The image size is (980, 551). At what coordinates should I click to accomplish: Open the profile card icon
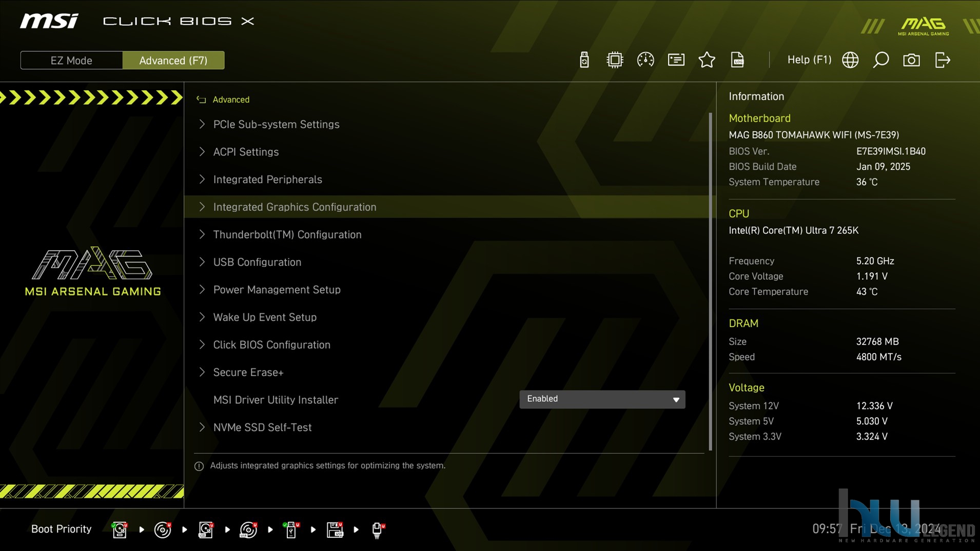pos(676,60)
